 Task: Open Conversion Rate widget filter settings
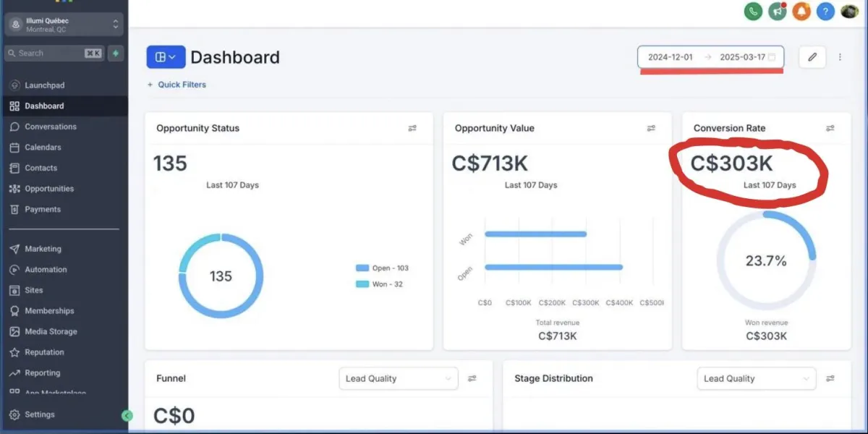(x=830, y=128)
